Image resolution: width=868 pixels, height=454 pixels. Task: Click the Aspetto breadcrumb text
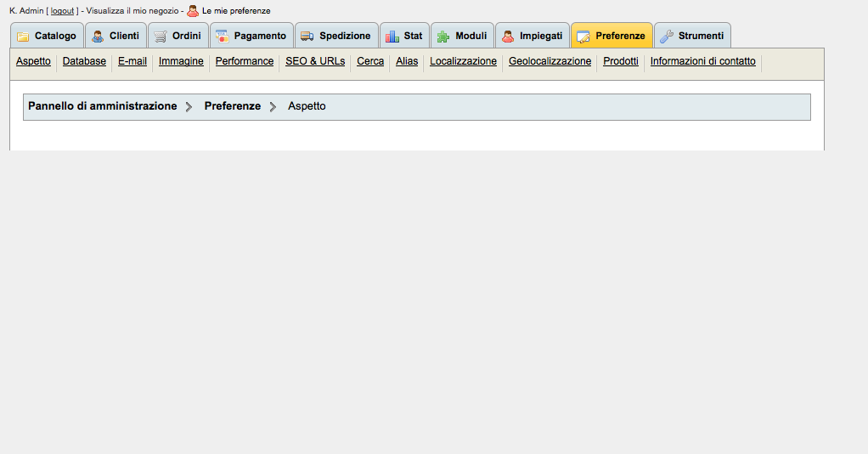coord(307,106)
